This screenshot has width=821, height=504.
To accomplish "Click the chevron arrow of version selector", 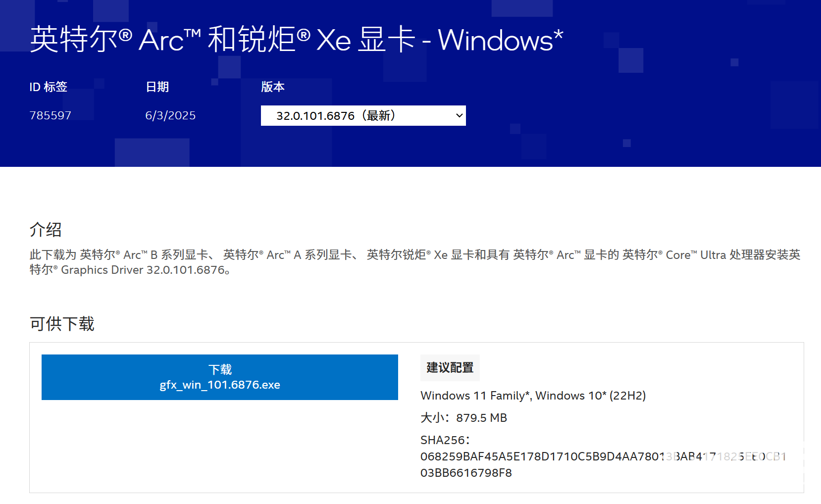I will coord(459,115).
